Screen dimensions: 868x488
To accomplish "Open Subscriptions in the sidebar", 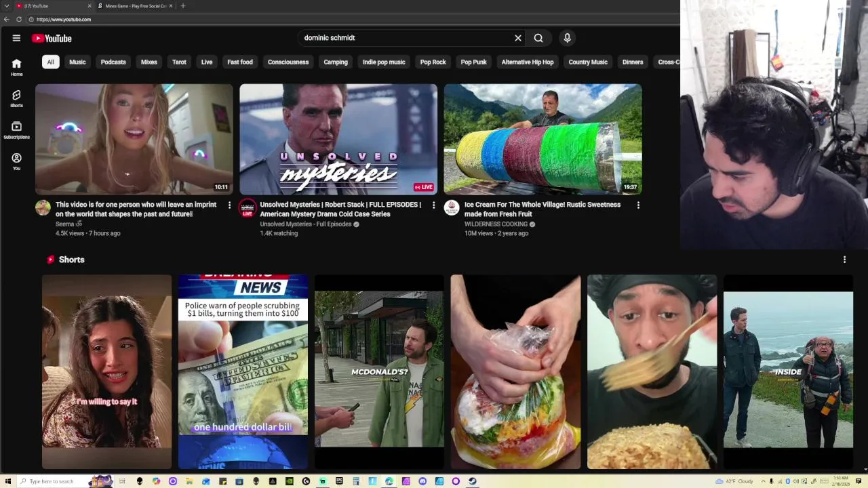I will click(16, 130).
